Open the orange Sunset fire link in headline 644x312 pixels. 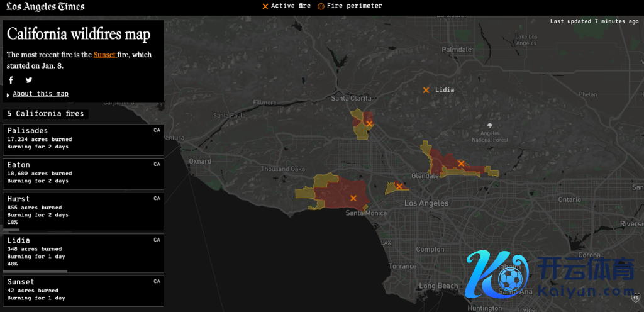104,55
